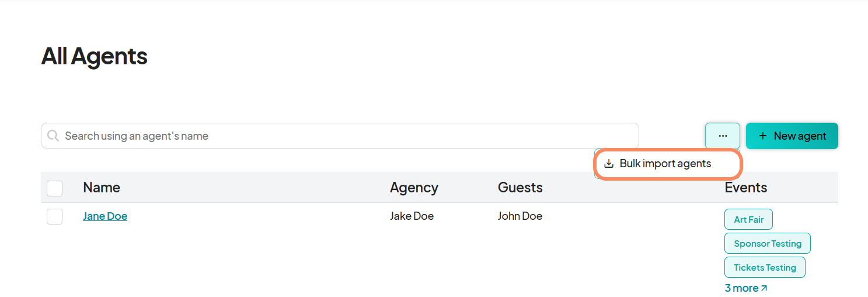The height and width of the screenshot is (297, 868).
Task: Click the John Doe guest cell
Action: pyautogui.click(x=520, y=216)
